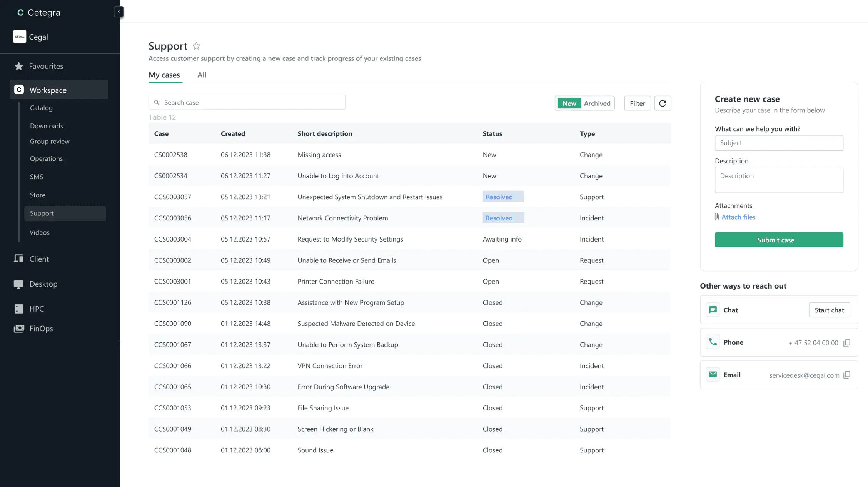Click the Resolved status badge for CCS0003057
Image resolution: width=868 pixels, height=487 pixels.
502,197
